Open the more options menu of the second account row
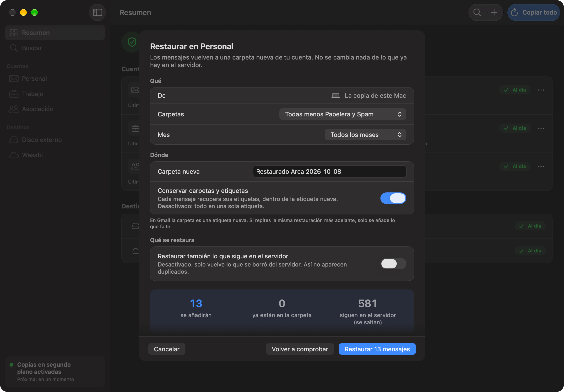Screen dimensions: 564x392 541,128
